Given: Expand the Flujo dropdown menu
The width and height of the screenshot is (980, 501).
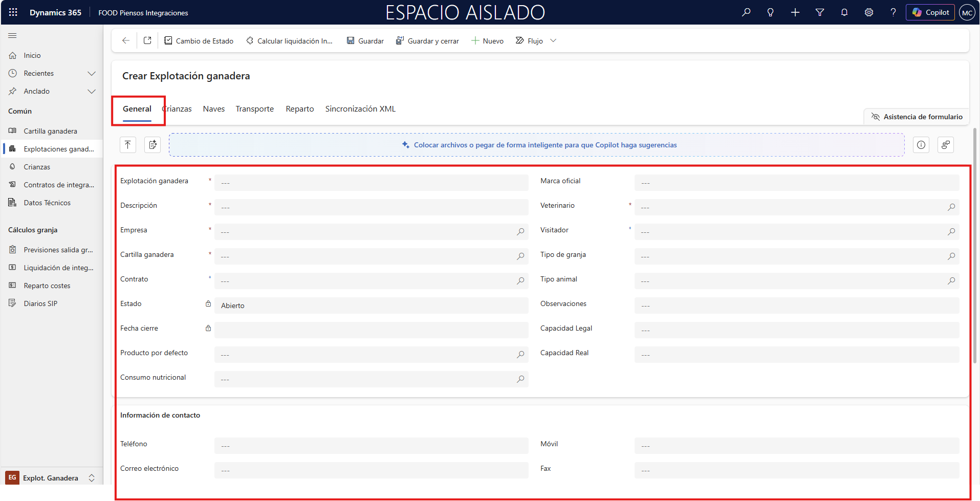Looking at the screenshot, I should coord(553,40).
